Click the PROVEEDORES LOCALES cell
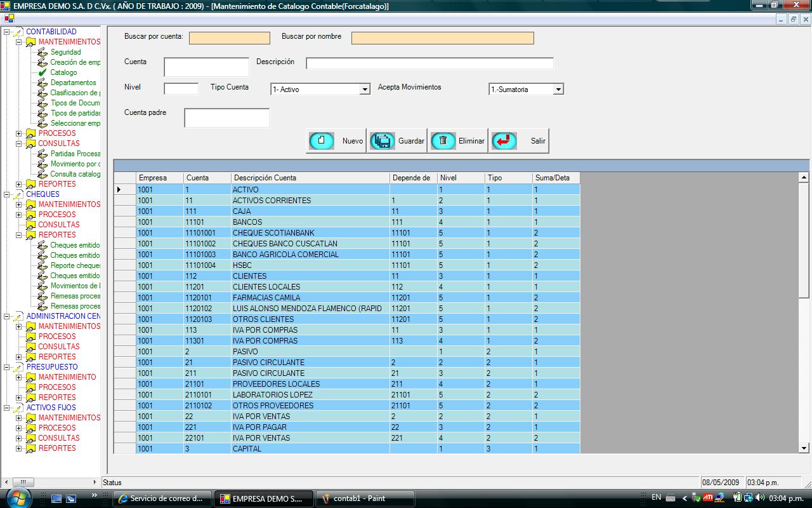Image resolution: width=812 pixels, height=508 pixels. [x=310, y=384]
